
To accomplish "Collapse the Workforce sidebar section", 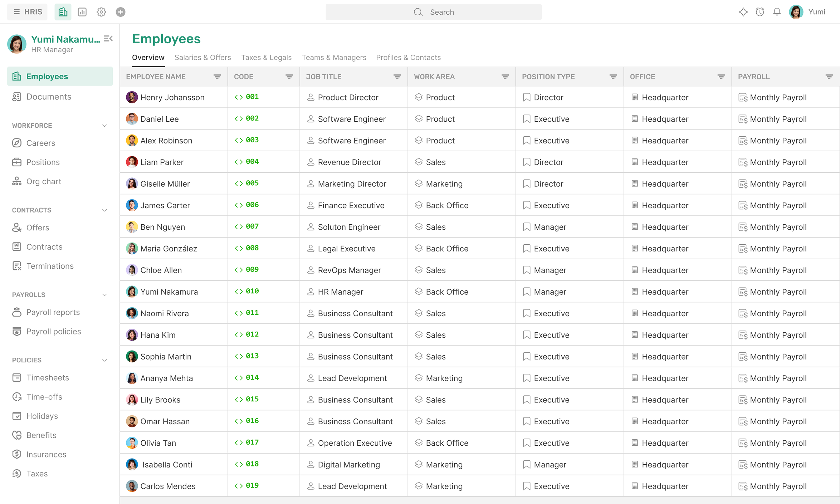I will 104,126.
